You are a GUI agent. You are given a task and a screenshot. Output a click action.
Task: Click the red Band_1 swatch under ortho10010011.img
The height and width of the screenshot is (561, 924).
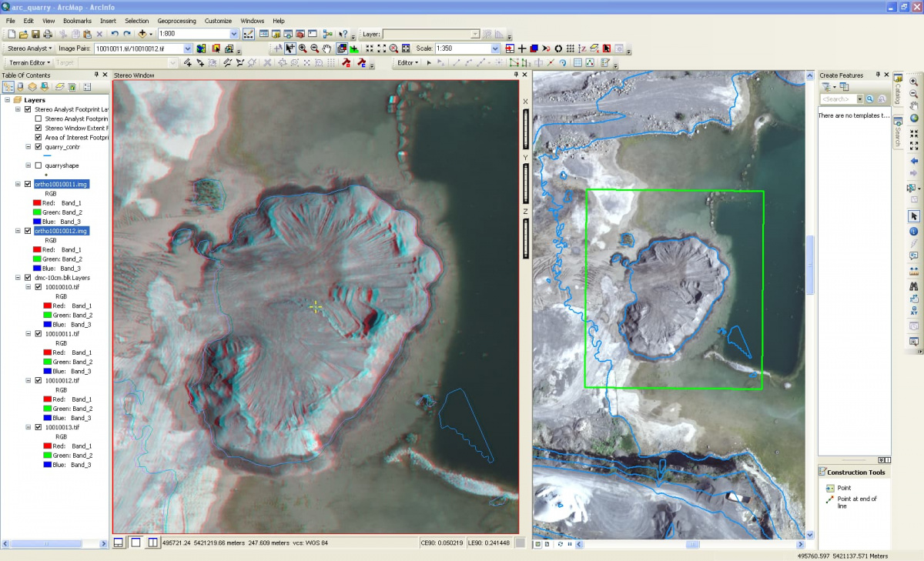(x=35, y=203)
